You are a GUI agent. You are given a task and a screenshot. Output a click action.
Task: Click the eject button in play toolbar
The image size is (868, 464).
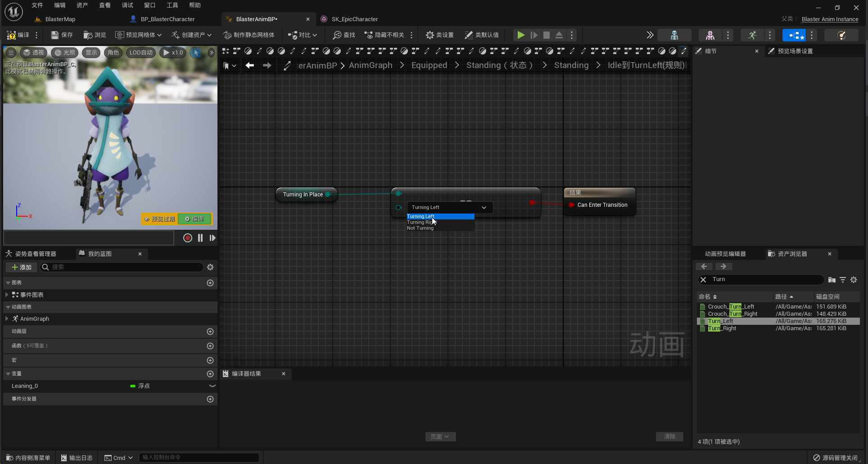(559, 35)
